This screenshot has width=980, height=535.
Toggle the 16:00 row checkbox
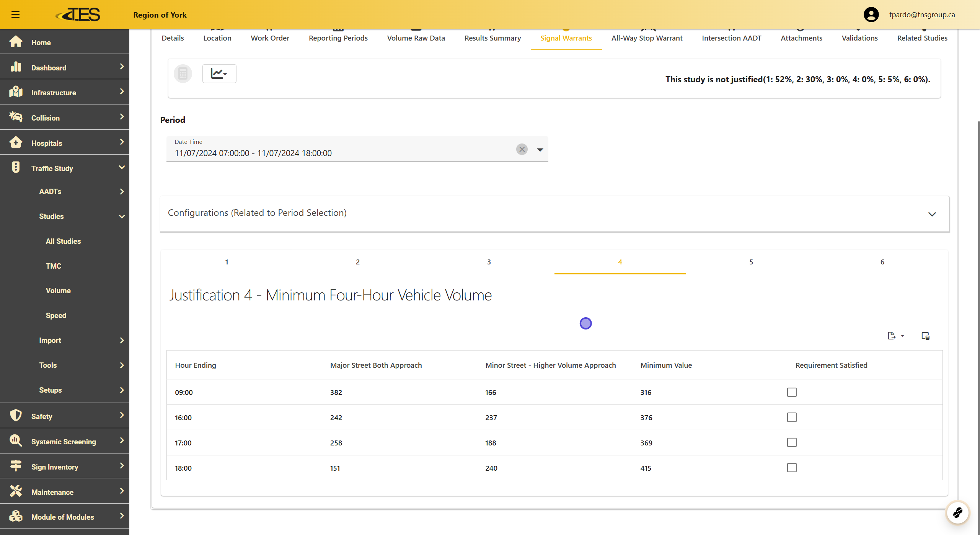click(792, 417)
